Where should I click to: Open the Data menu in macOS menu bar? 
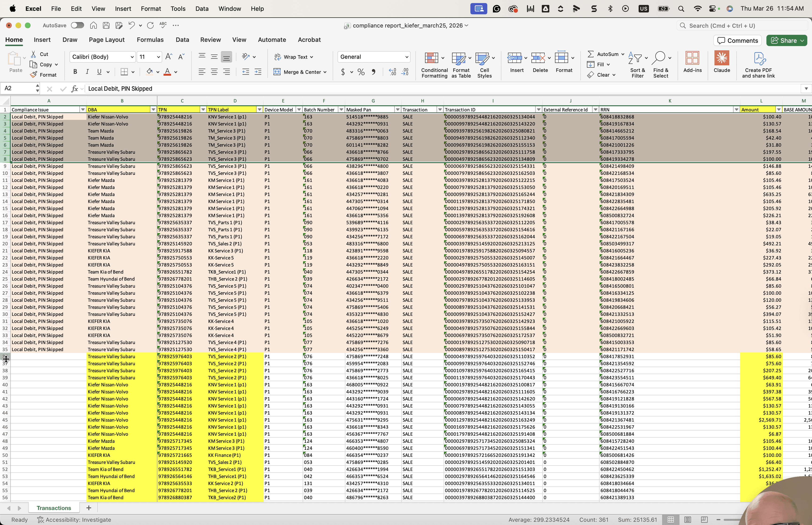tap(202, 8)
